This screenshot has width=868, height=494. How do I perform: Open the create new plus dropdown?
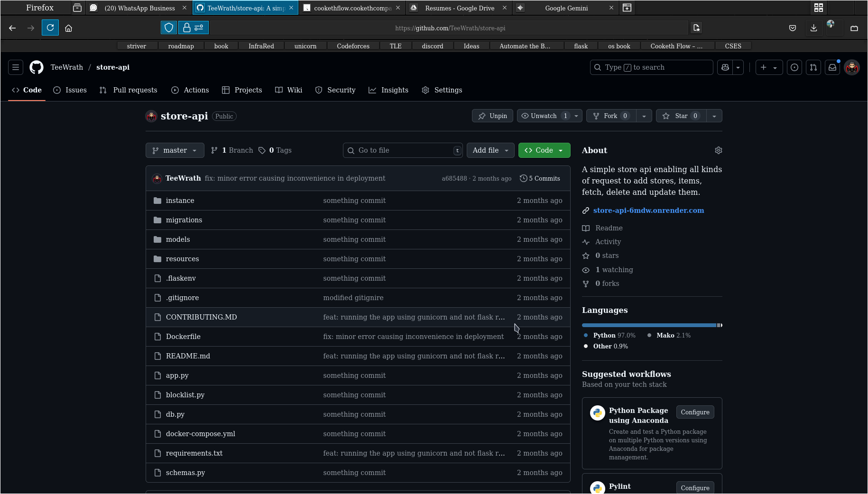[x=769, y=67]
